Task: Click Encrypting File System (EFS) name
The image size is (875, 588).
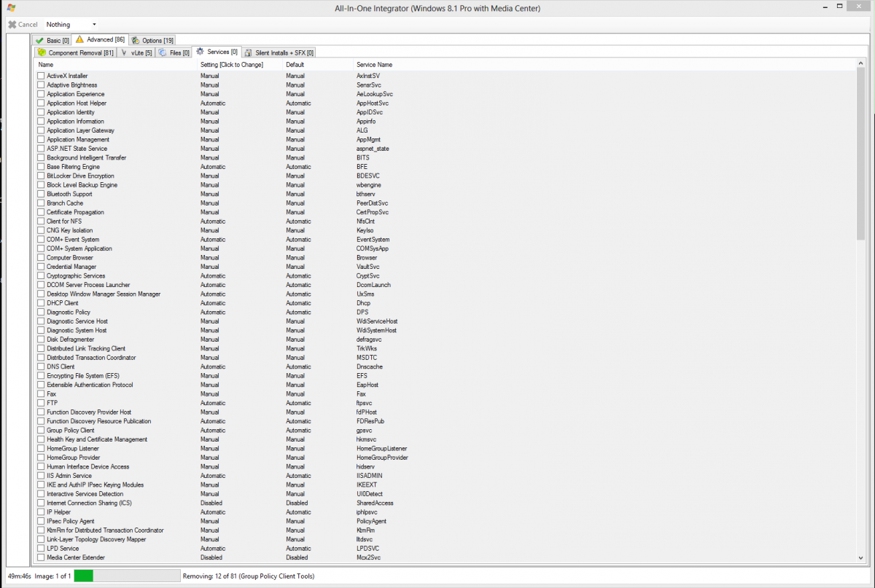Action: coord(82,375)
